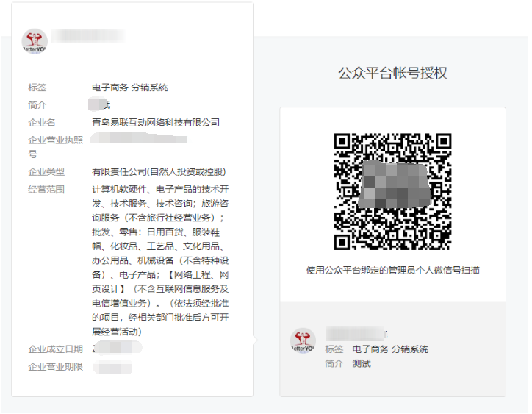The image size is (532, 414).
Task: Click the blurred 企业营业执照号 license number value
Action: (x=140, y=139)
